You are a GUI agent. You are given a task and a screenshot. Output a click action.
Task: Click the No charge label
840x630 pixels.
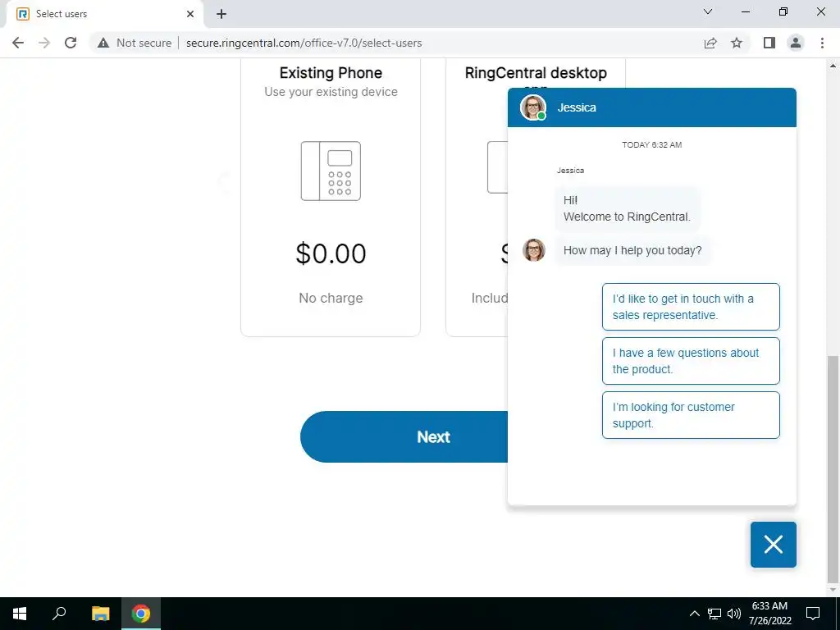point(331,298)
